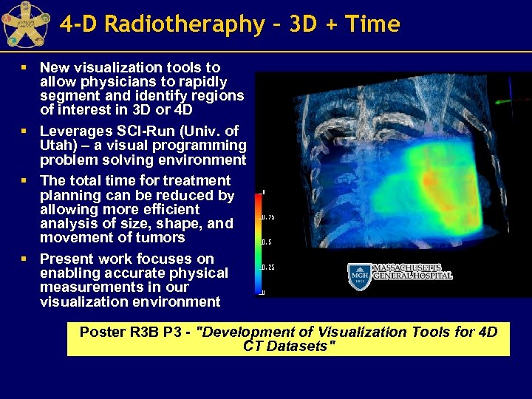Click the bullet text 'Leverages SCI-Run (Univ. of'
This screenshot has width=532, height=399.
[x=139, y=131]
